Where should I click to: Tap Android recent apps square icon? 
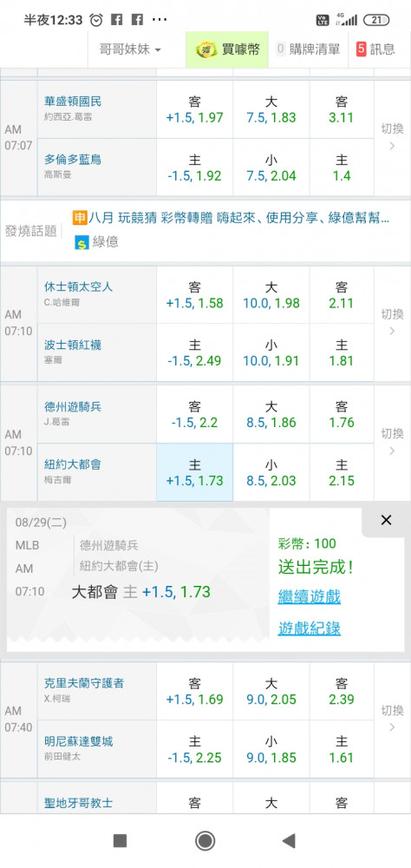click(120, 841)
